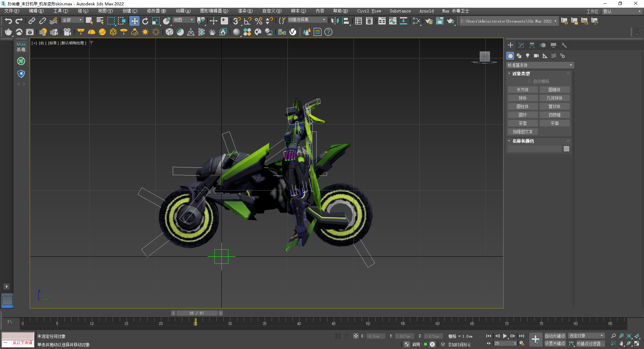Screen dimensions: 644x349
Task: Select the Cameras category icon in Create panel
Action: (x=536, y=56)
